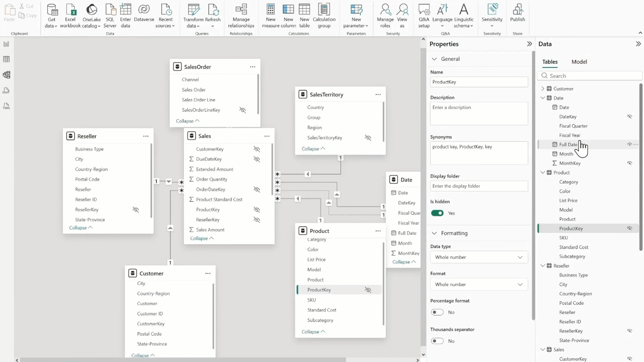This screenshot has height=362, width=644.
Task: Click Collapse on the Reseller table card
Action: click(80, 228)
